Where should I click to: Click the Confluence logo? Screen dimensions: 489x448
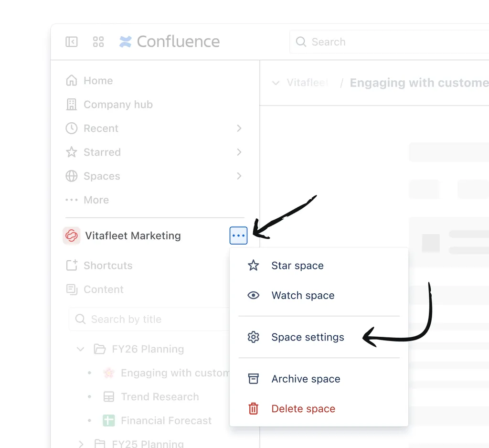(x=170, y=42)
